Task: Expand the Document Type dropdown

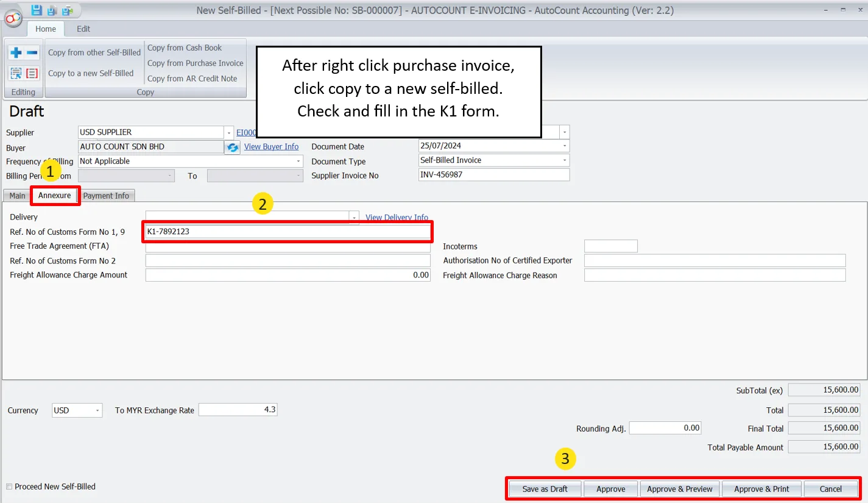Action: tap(564, 160)
